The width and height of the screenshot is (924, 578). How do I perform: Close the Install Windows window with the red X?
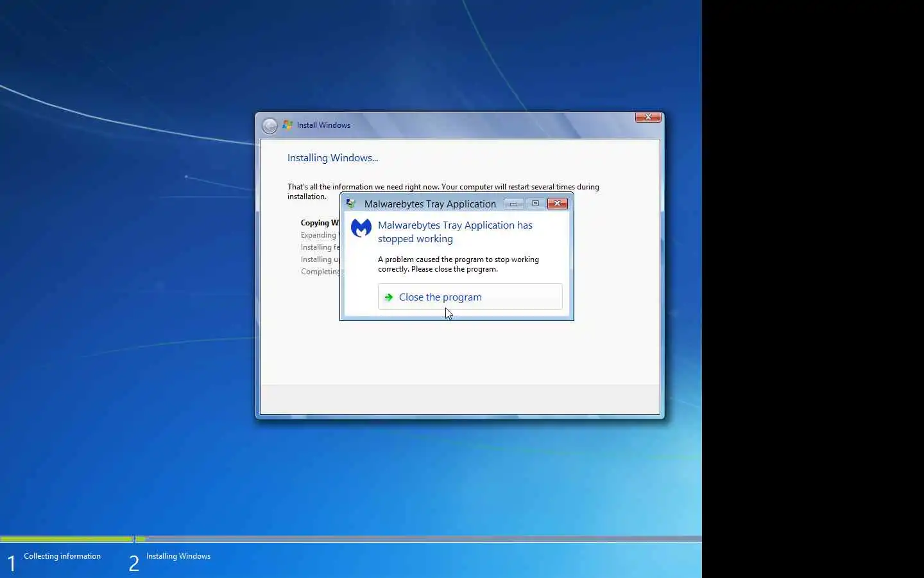point(648,117)
